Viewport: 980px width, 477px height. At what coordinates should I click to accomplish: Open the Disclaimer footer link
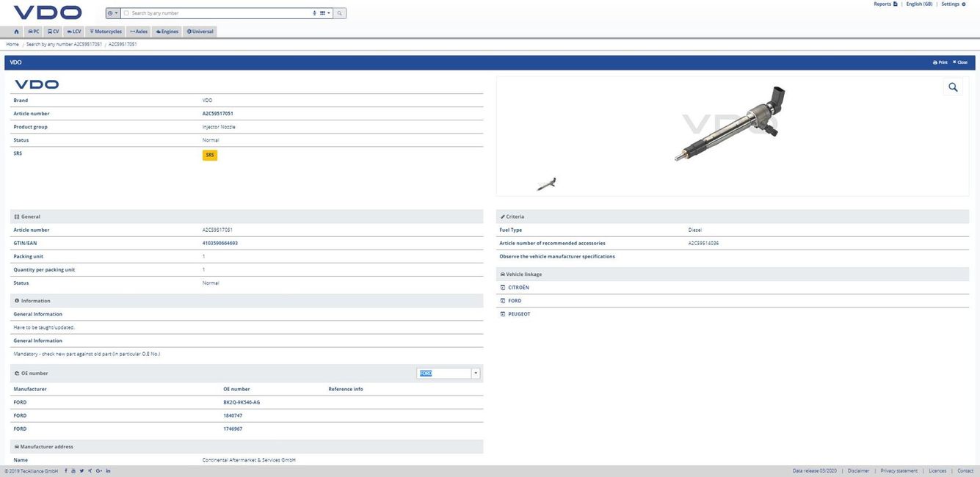(x=859, y=471)
